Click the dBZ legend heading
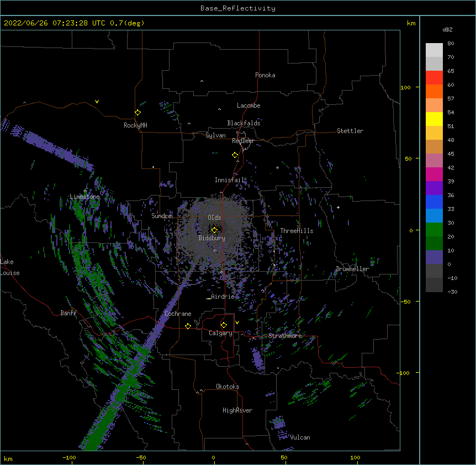476x465 pixels. click(x=447, y=29)
